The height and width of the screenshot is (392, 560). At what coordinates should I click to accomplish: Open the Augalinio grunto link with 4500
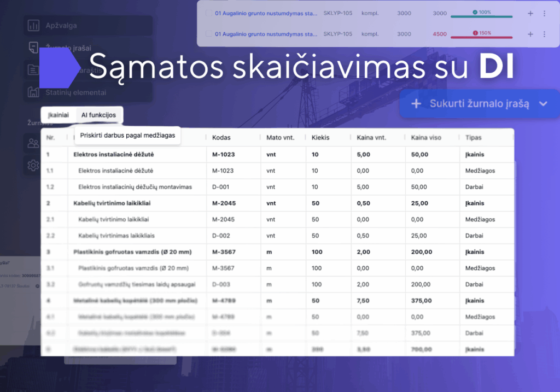(266, 34)
